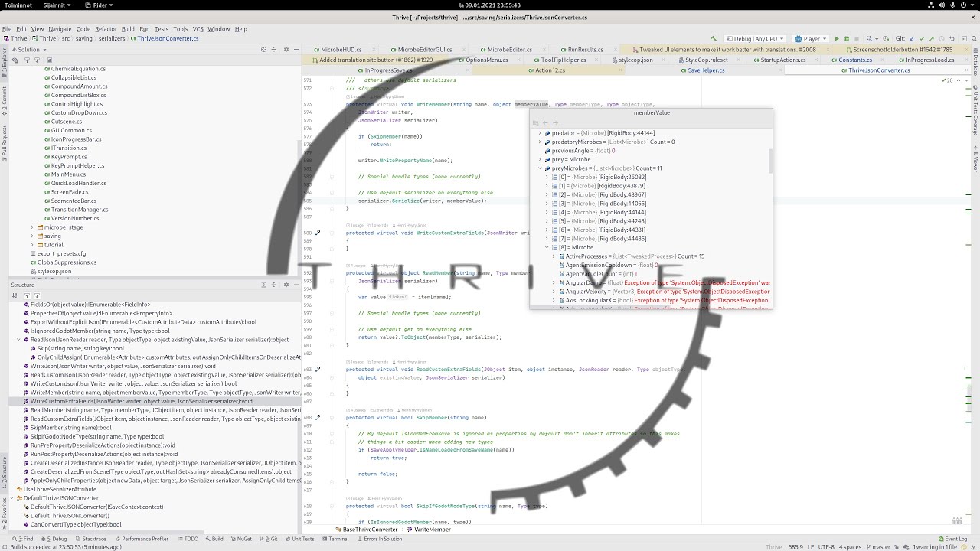Expand the microbe_stage folder
980x551 pixels.
click(x=32, y=227)
